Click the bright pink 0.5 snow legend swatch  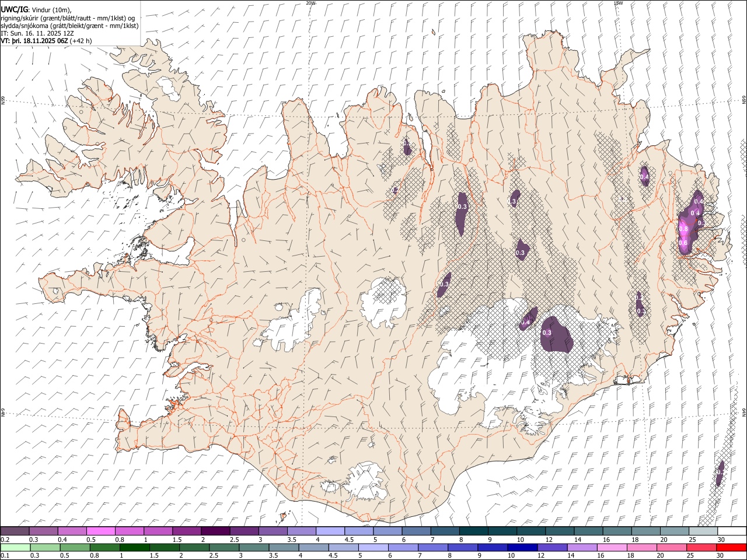(x=100, y=531)
